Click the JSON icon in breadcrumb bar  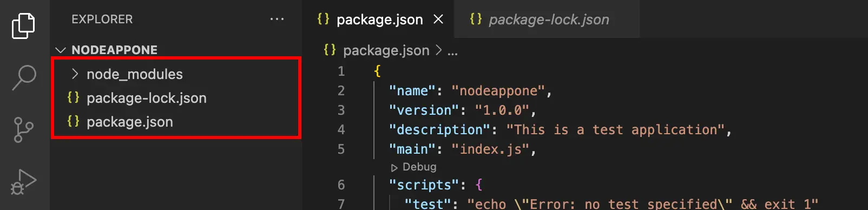[330, 50]
